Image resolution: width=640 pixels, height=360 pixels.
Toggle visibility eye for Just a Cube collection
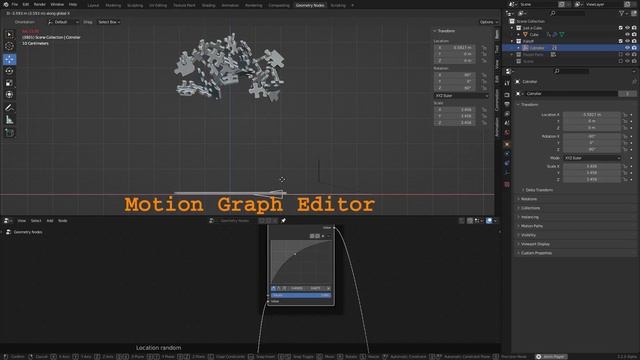(x=627, y=28)
